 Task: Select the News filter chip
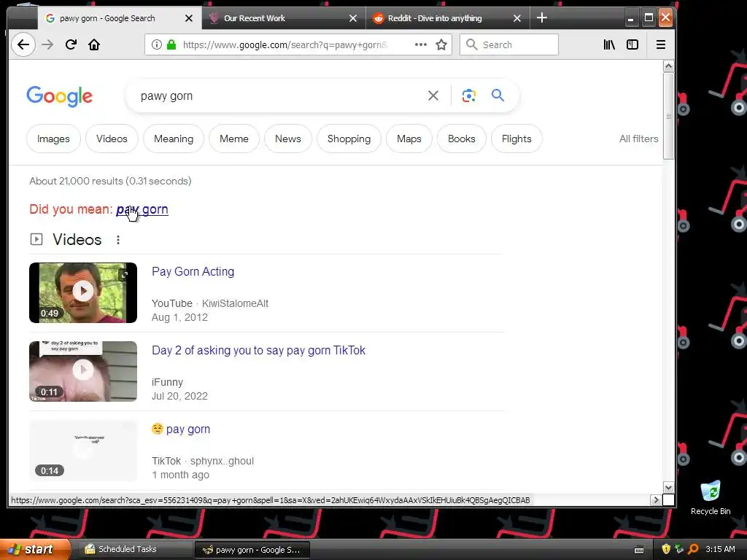coord(287,139)
